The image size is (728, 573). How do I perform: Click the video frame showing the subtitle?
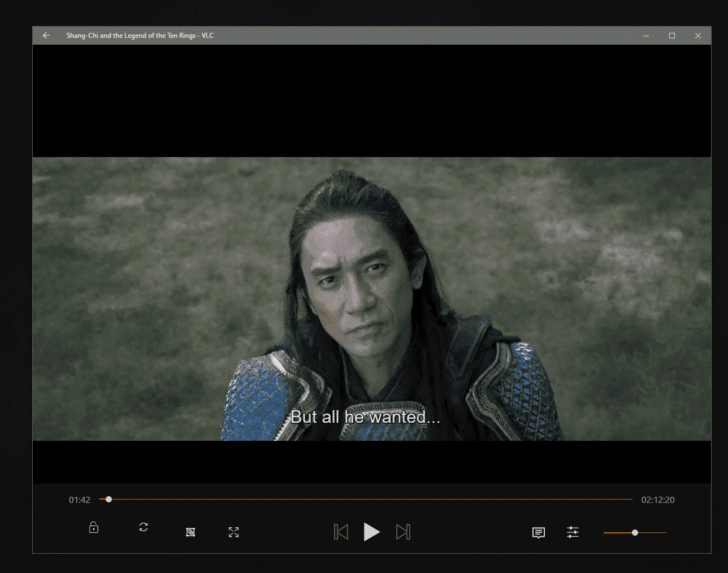(x=372, y=299)
